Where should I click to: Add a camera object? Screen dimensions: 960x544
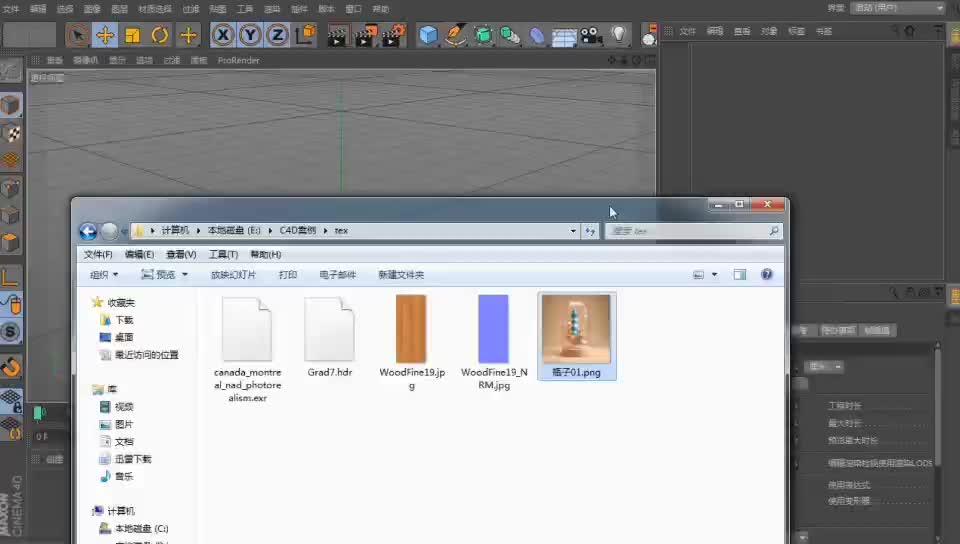coord(591,35)
